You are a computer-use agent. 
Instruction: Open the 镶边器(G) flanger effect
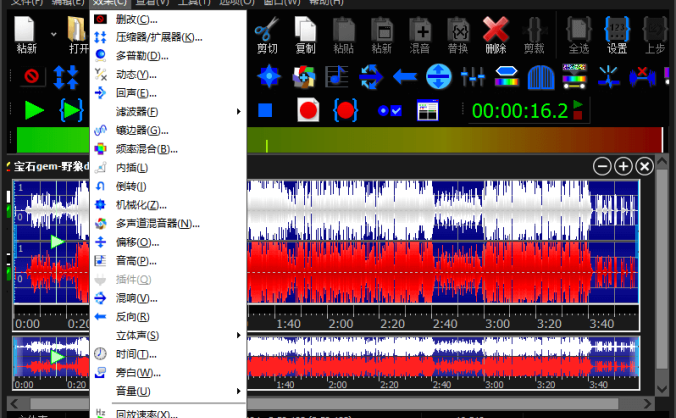(x=168, y=131)
